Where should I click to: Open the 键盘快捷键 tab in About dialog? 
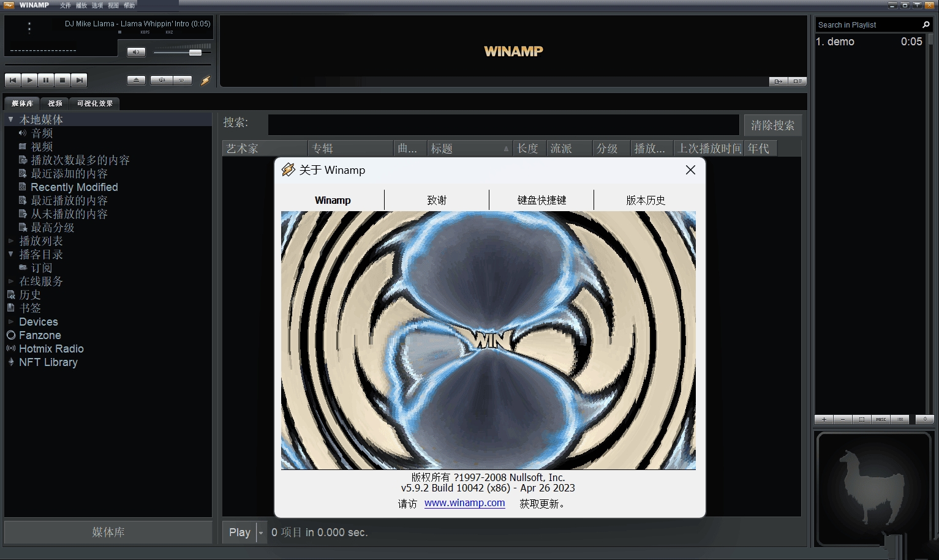pyautogui.click(x=541, y=200)
